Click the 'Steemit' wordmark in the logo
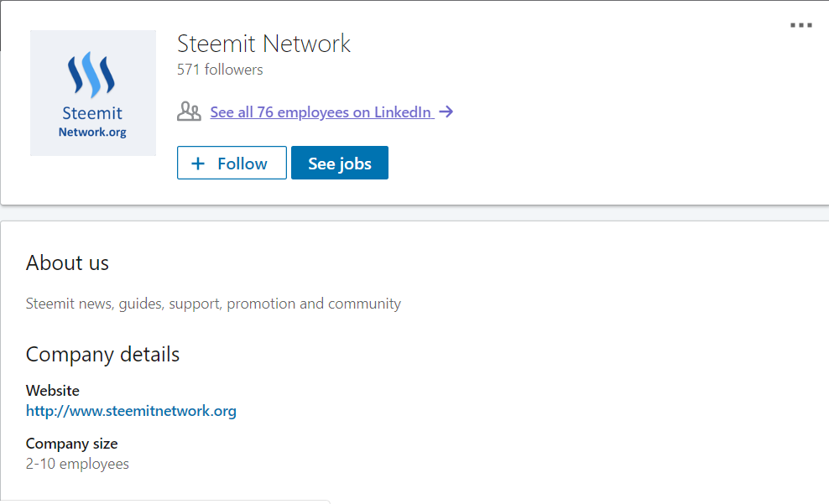 (x=92, y=113)
